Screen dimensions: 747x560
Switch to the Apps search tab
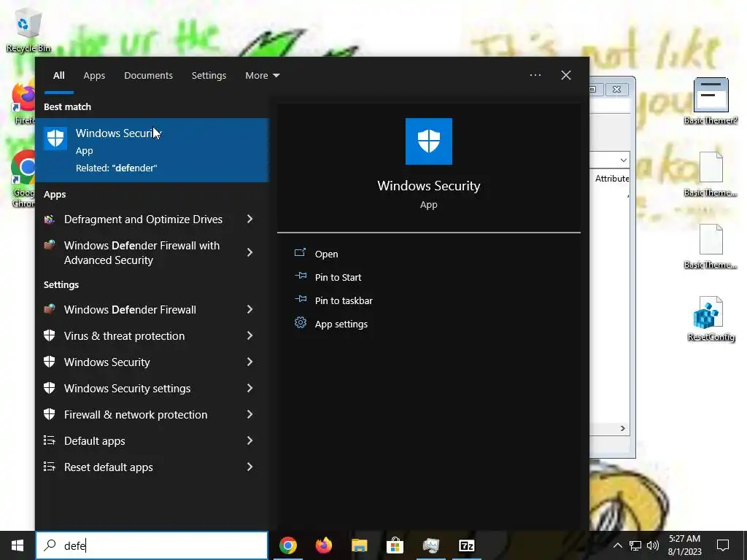[x=94, y=75]
